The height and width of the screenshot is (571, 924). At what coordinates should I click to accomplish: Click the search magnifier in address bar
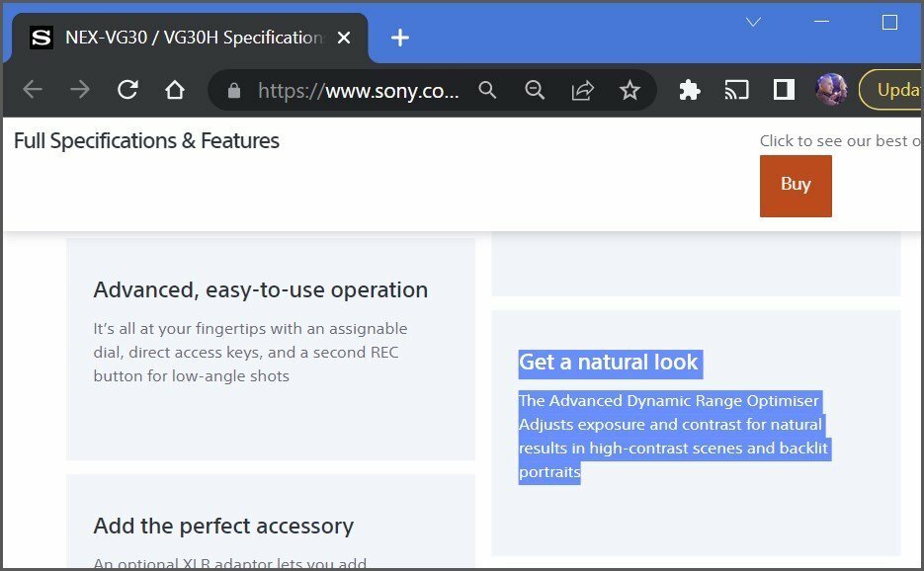487,90
